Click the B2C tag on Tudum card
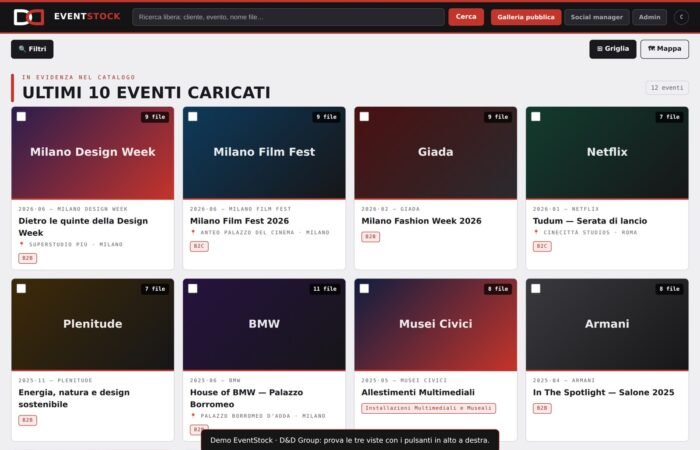 coord(542,246)
